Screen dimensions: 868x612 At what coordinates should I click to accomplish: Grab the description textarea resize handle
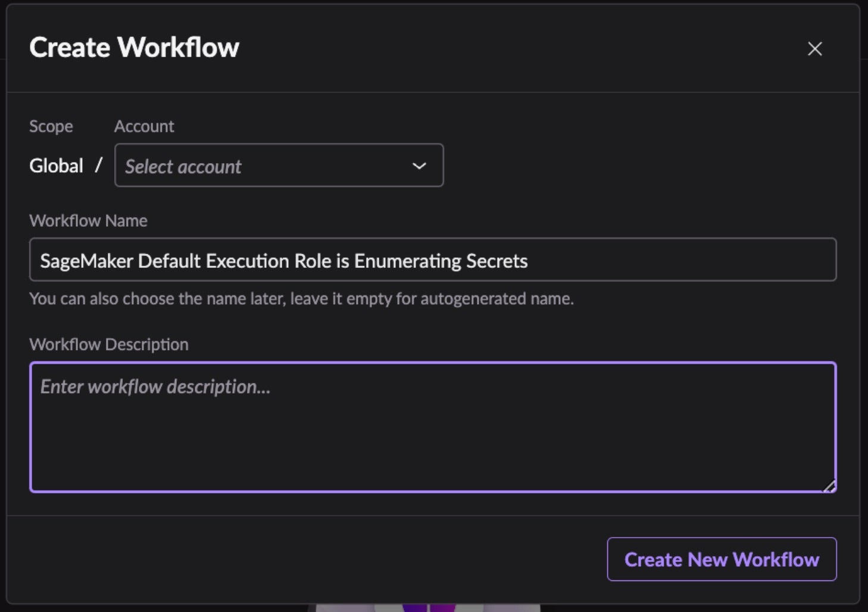pyautogui.click(x=829, y=486)
